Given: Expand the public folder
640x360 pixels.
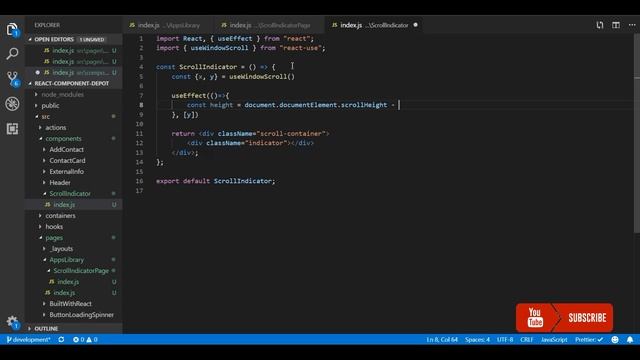Looking at the screenshot, I should point(73,105).
